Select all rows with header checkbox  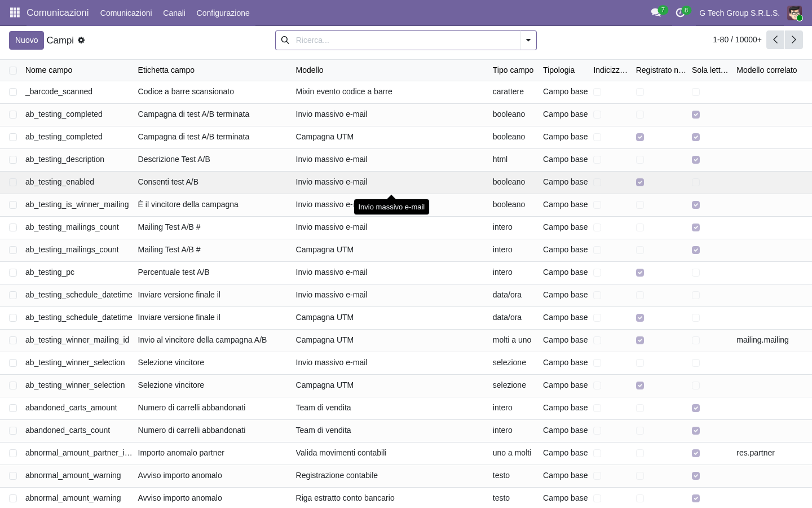click(13, 70)
